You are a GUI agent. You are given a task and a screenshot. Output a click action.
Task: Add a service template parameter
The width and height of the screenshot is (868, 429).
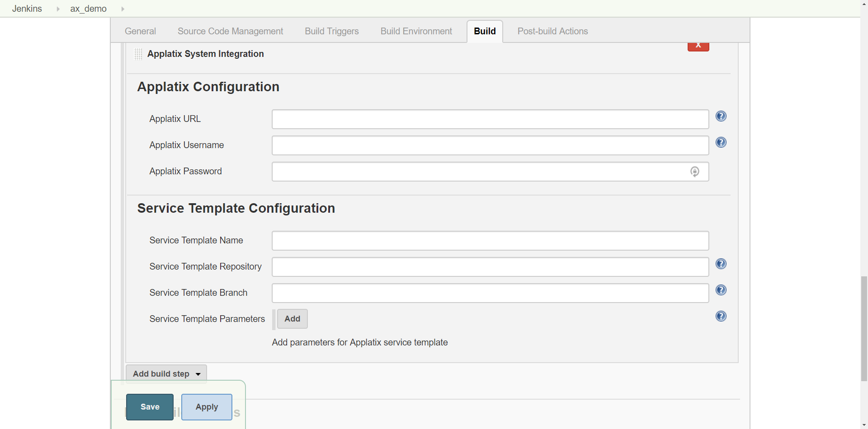coord(292,319)
